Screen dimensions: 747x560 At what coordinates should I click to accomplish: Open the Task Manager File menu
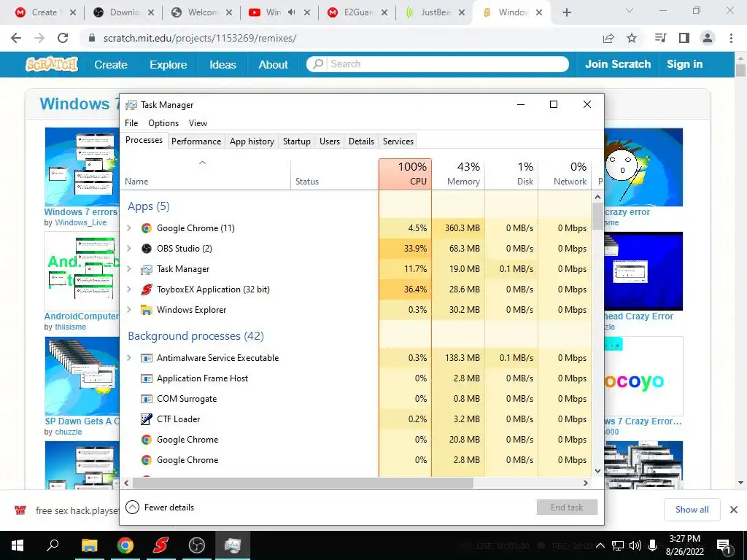coord(131,123)
